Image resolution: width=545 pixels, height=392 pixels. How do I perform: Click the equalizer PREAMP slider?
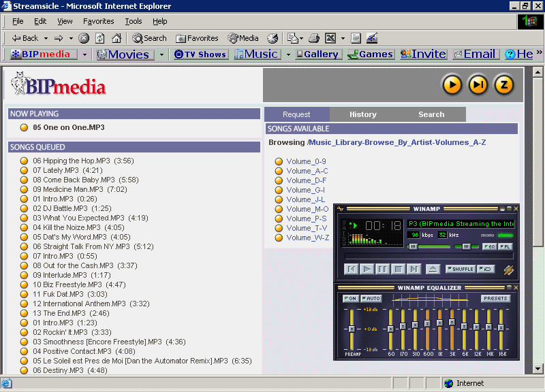coord(352,329)
